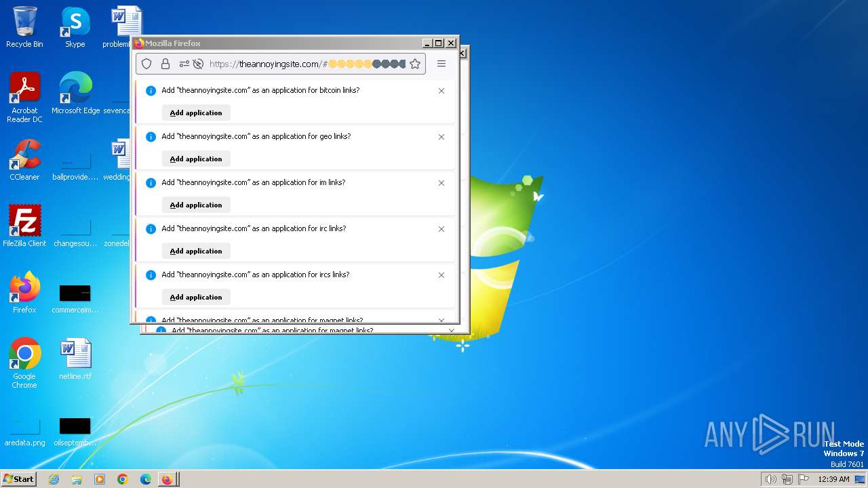The image size is (868, 488).
Task: Click info icon of bitcoin links notification
Action: coord(151,91)
